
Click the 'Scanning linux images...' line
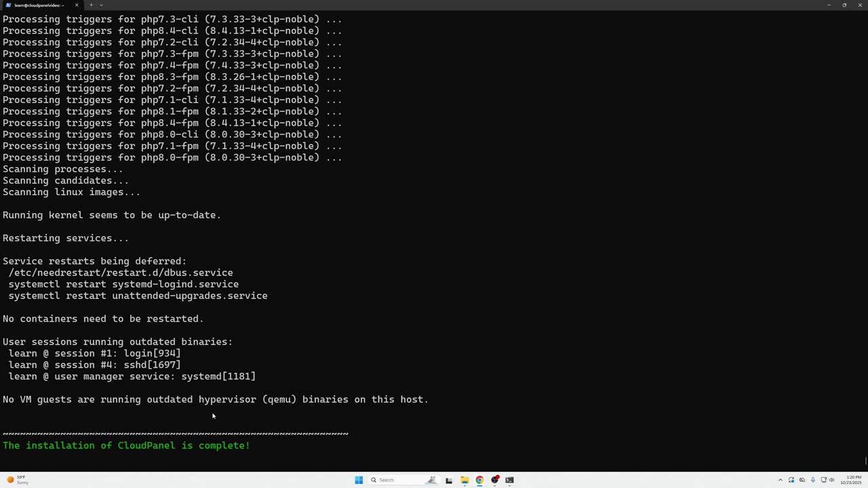click(71, 192)
